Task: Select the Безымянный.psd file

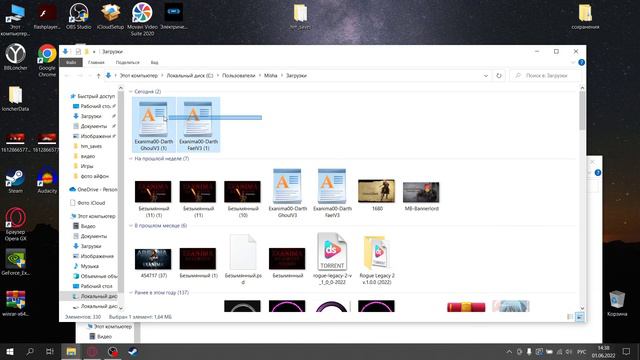Action: point(242,259)
